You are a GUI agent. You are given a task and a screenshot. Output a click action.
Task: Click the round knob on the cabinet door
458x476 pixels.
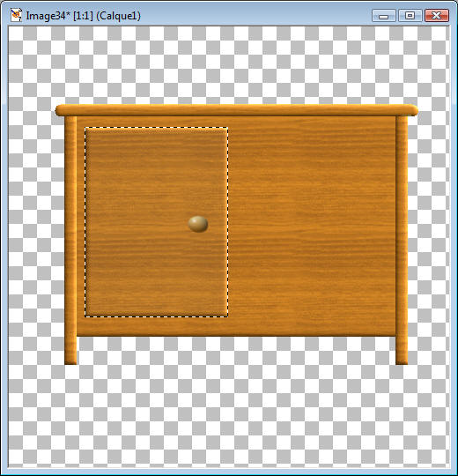click(198, 224)
